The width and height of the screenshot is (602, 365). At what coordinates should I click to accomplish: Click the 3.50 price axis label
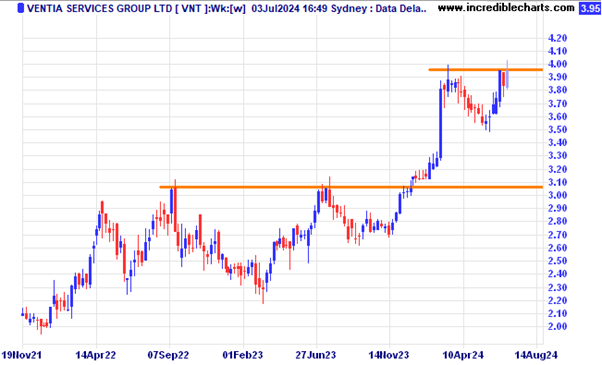click(x=557, y=130)
